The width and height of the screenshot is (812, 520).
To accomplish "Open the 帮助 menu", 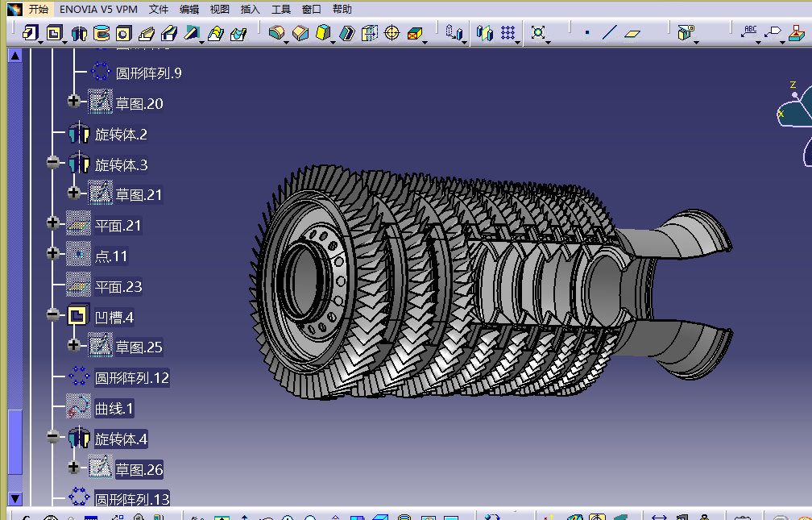I will coord(342,9).
